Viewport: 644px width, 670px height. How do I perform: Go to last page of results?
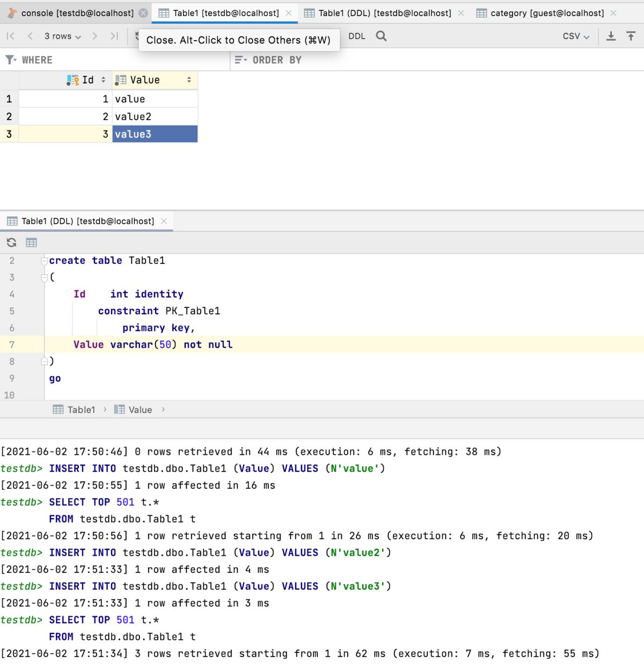point(114,36)
